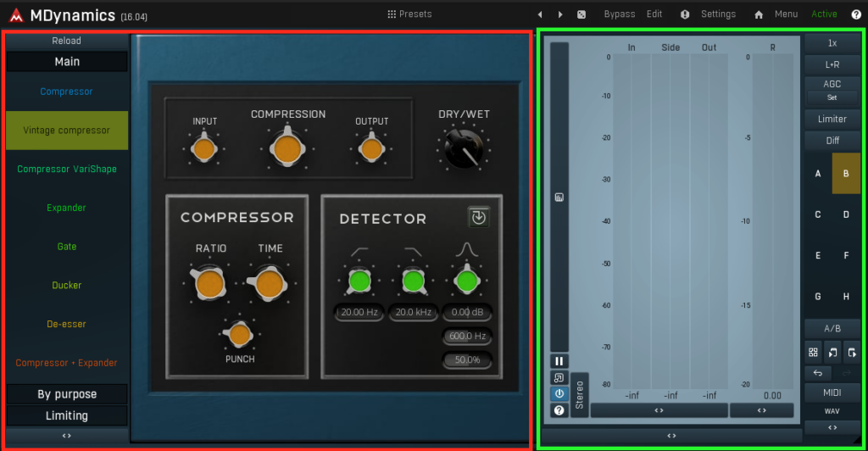Click the random preset dice icon
Image resolution: width=868 pixels, height=451 pixels.
pyautogui.click(x=581, y=14)
